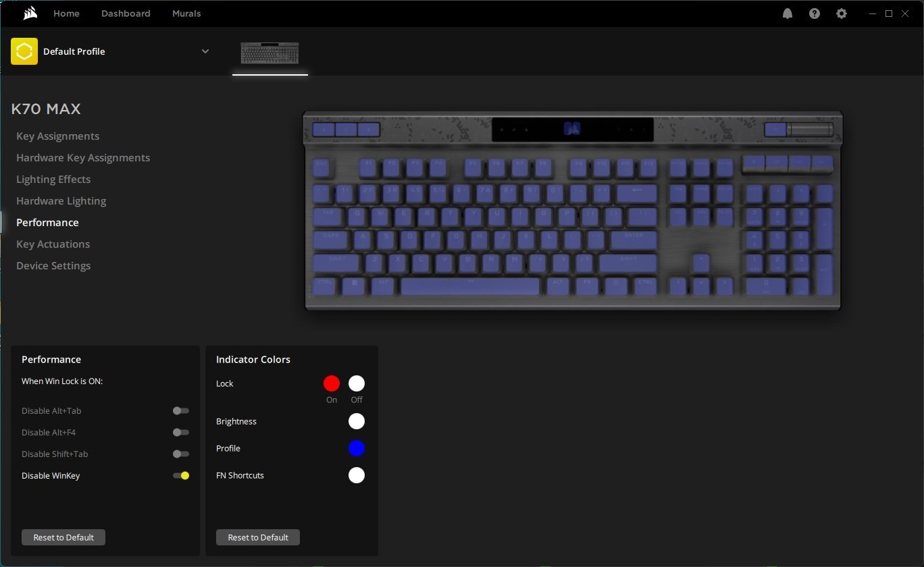Toggle the Disable Alt+F4 switch
The height and width of the screenshot is (567, 924).
pos(180,432)
